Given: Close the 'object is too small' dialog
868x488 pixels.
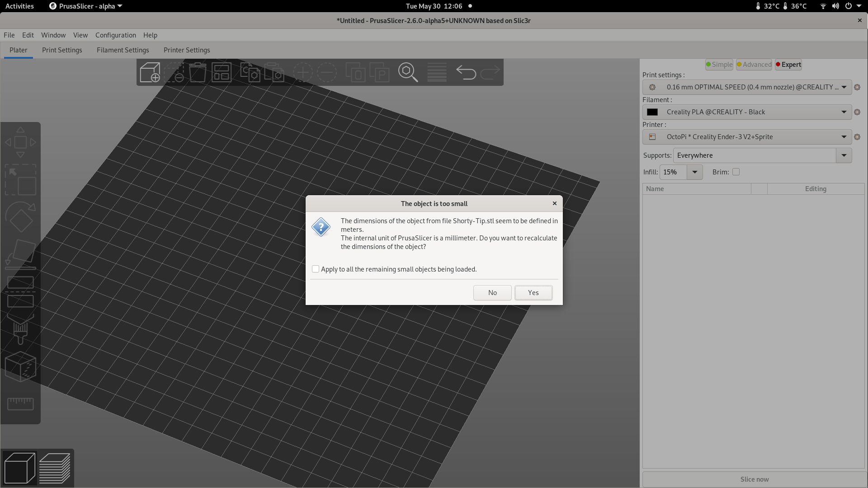Looking at the screenshot, I should 555,203.
